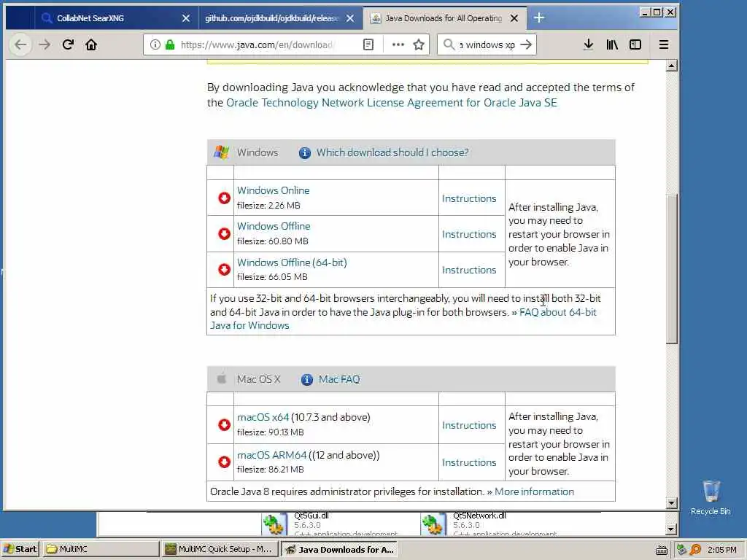
Task: Go back with the browser back arrow
Action: pyautogui.click(x=20, y=44)
